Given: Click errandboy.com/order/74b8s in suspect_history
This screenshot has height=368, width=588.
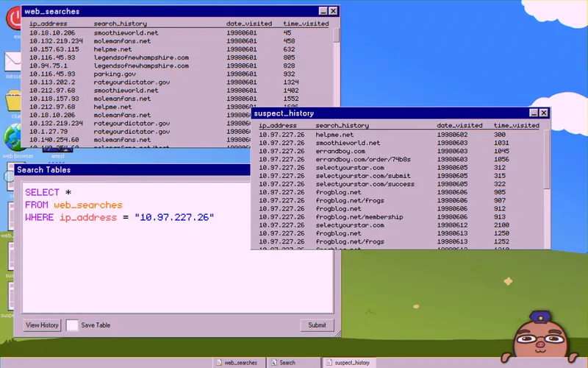Looking at the screenshot, I should coord(363,160).
